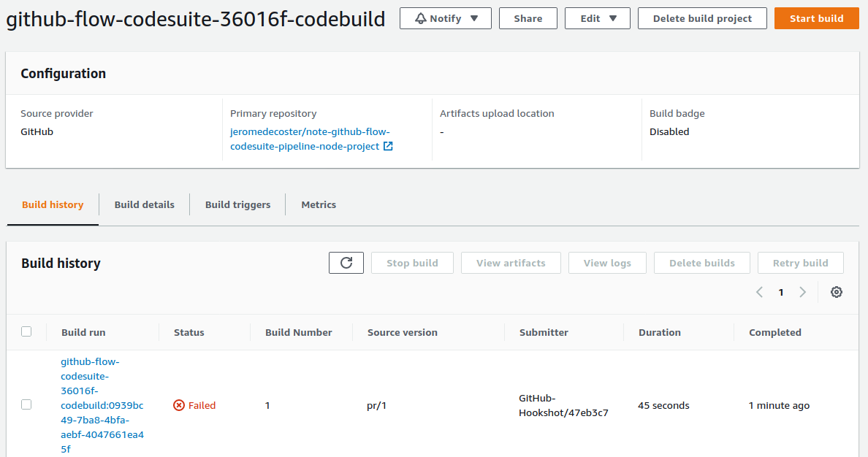Switch to Build details tab
Viewport: 868px width, 457px height.
[x=145, y=204]
